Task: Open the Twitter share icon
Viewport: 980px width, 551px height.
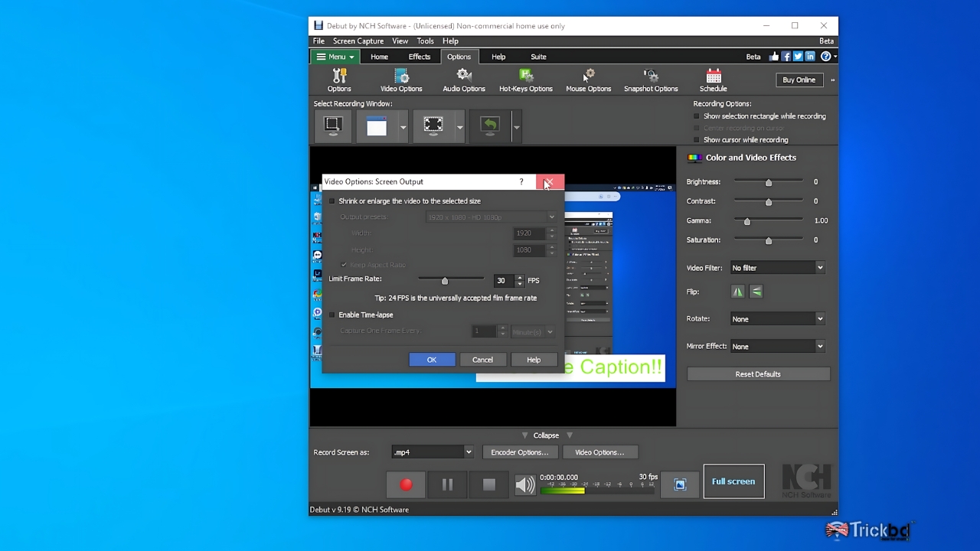Action: (798, 57)
